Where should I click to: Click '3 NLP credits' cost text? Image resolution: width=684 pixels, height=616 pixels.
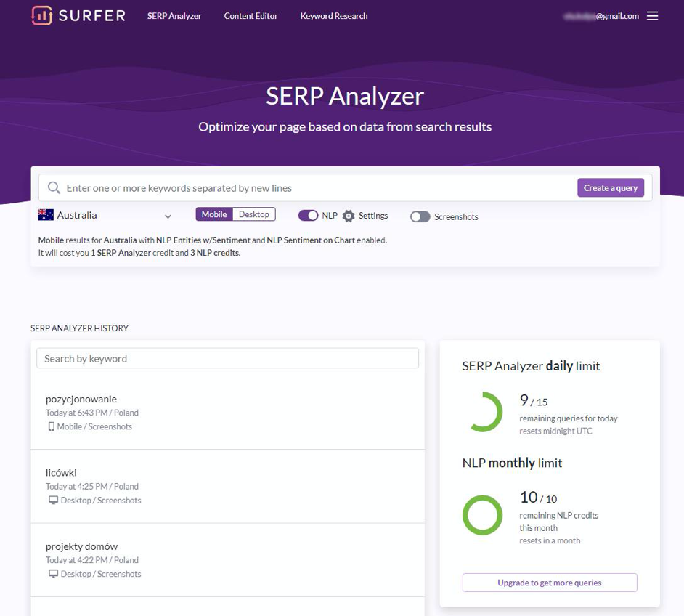tap(215, 253)
